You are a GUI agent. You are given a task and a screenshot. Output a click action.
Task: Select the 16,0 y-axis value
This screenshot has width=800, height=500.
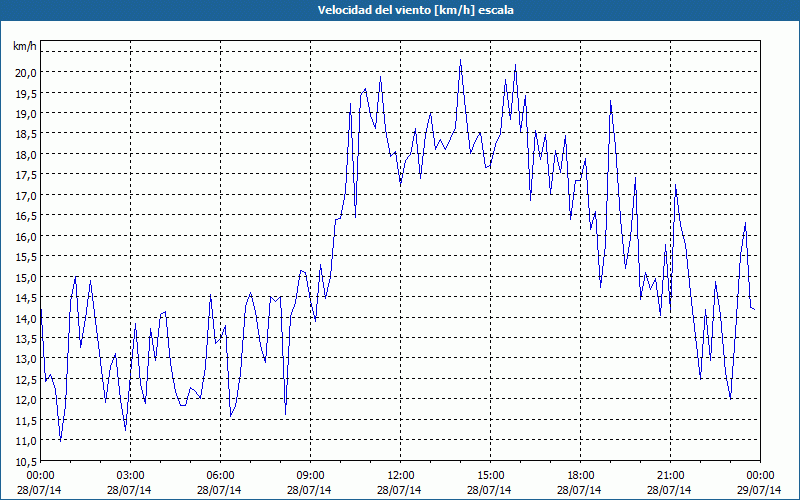pyautogui.click(x=26, y=236)
